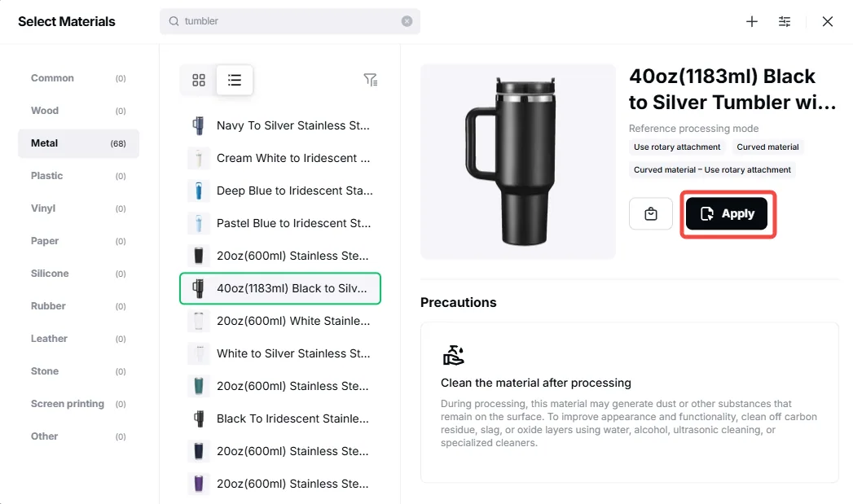Click the Curved material mode tag
Screen dimensions: 853x504
click(767, 147)
